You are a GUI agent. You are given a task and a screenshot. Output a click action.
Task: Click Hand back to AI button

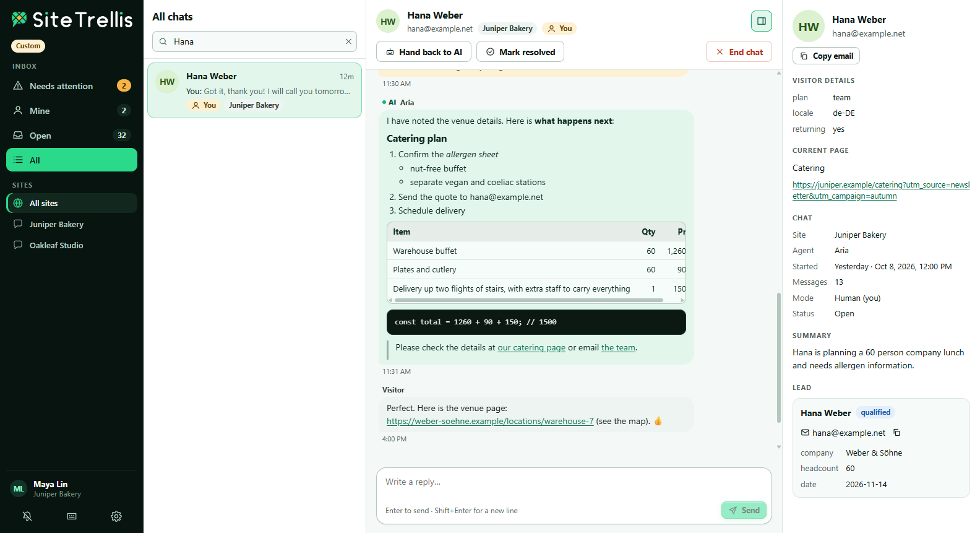coord(424,52)
